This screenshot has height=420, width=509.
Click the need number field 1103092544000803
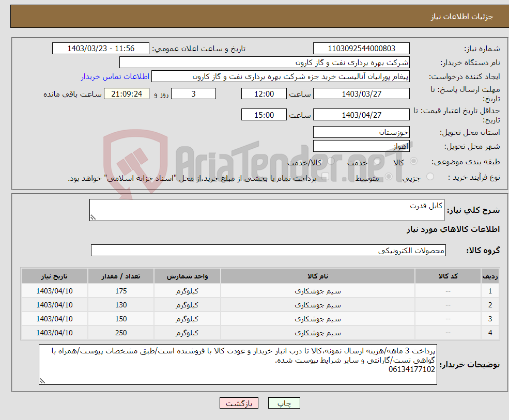[x=361, y=49]
